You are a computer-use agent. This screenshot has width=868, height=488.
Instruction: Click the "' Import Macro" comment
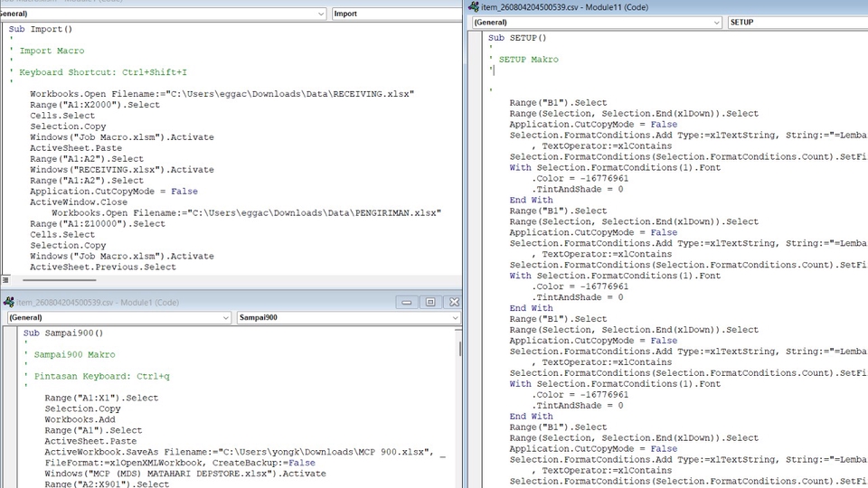47,51
